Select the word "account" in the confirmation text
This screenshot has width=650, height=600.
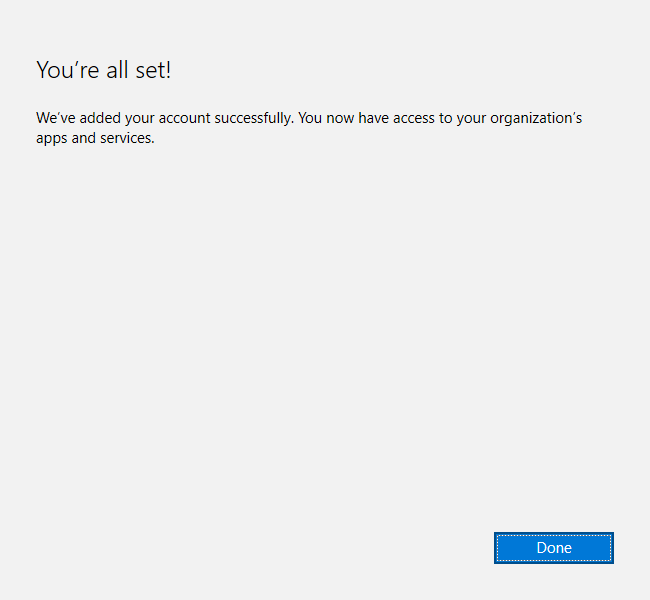point(186,118)
